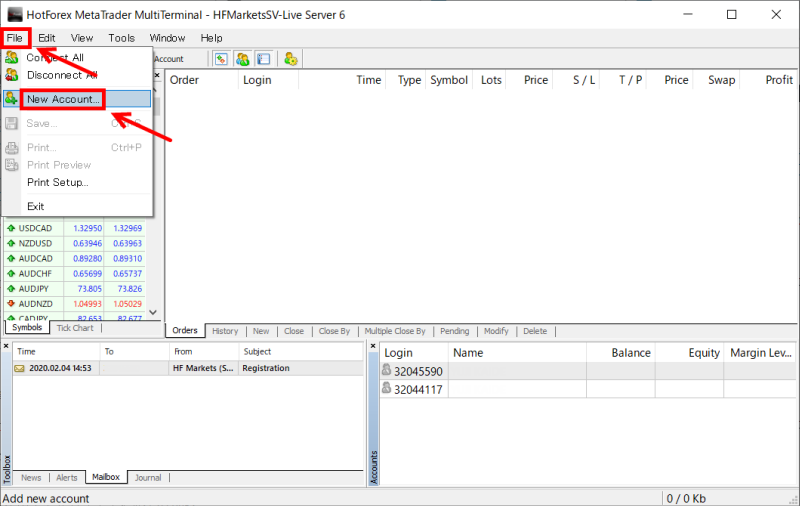Click the Disconnect All menu entry

61,74
